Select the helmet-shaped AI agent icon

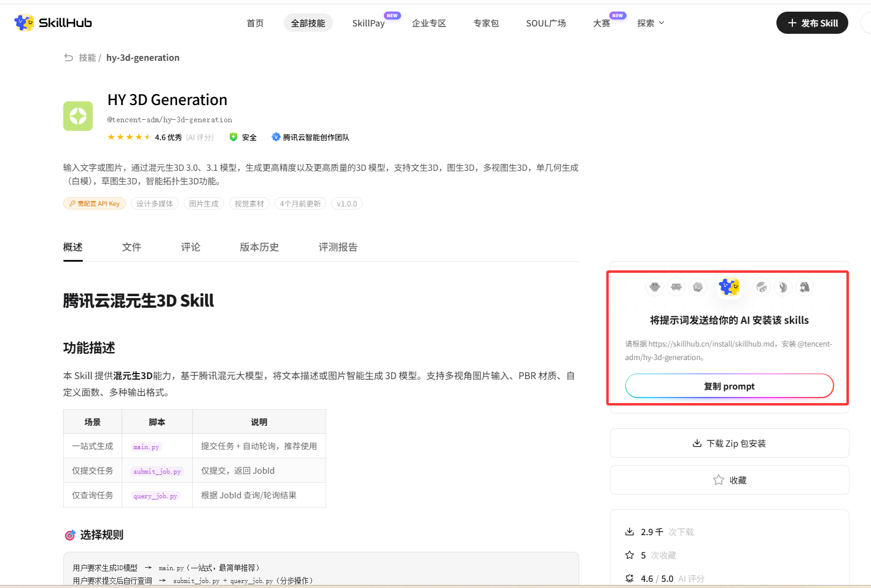762,287
